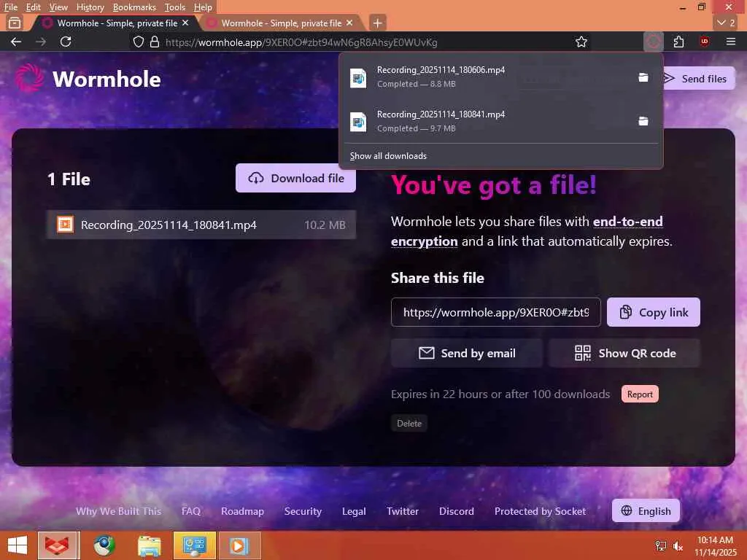The height and width of the screenshot is (560, 747).
Task: Open the Security footer link
Action: (303, 511)
